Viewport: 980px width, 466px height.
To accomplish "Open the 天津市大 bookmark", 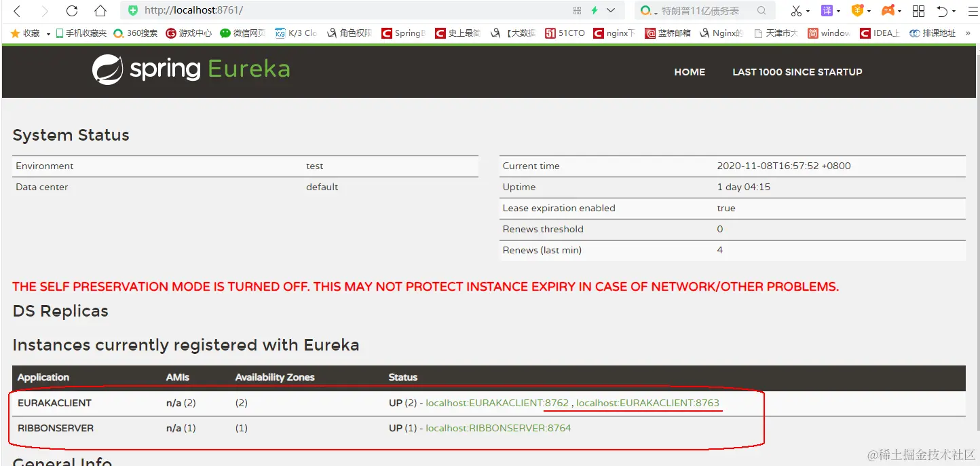I will pyautogui.click(x=776, y=33).
